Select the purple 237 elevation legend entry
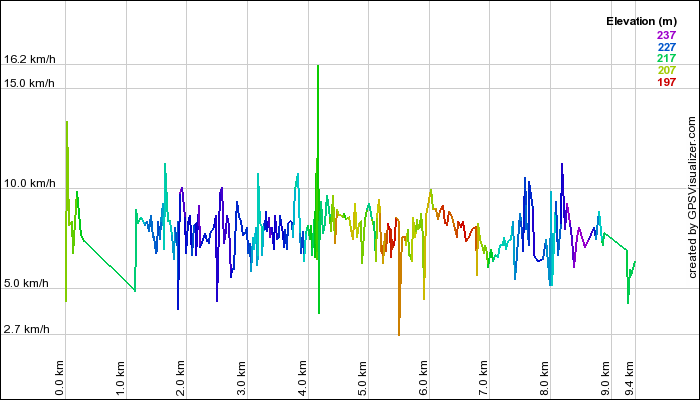The width and height of the screenshot is (700, 400). pos(667,35)
